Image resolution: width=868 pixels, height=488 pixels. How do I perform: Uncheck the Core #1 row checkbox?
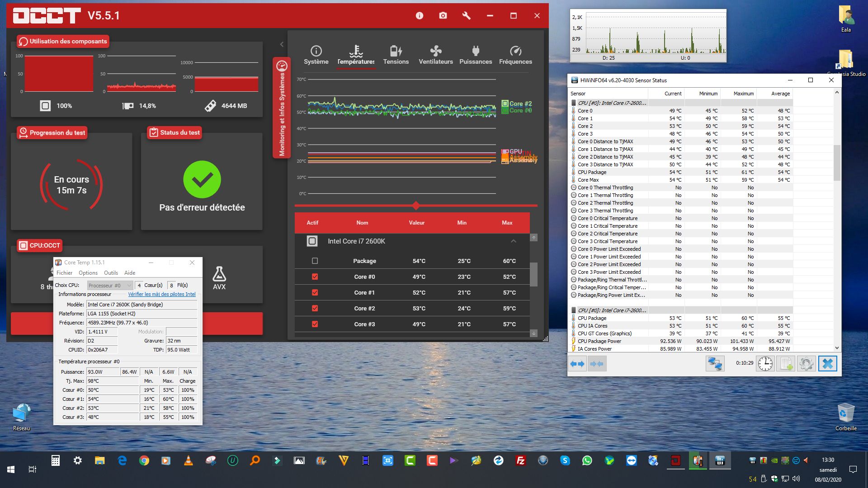pos(315,292)
